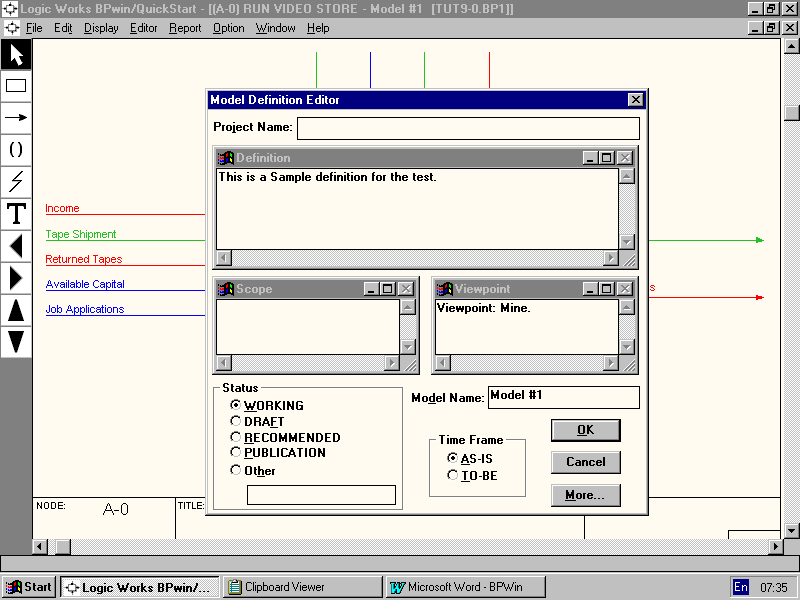
Task: Maximize the Viewpoint pane
Action: [x=607, y=289]
